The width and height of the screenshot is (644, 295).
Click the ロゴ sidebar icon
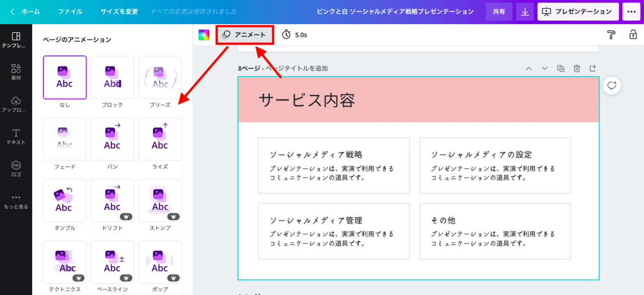[16, 166]
